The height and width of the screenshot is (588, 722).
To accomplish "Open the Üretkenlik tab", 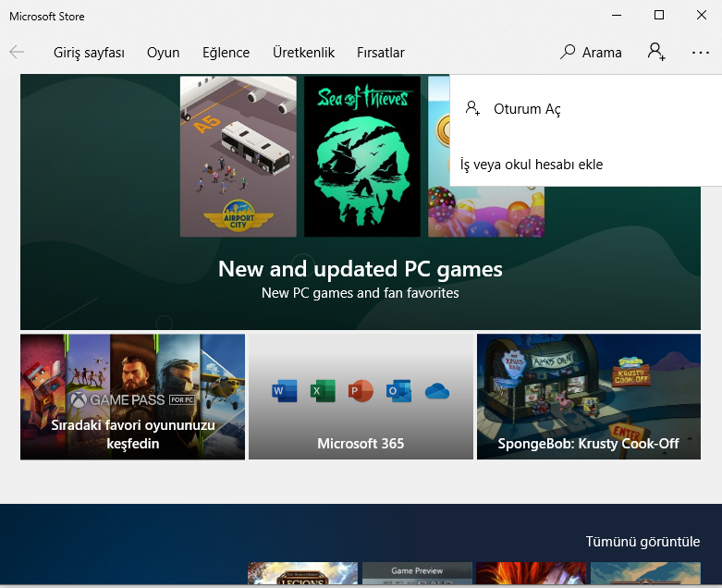I will (x=303, y=53).
